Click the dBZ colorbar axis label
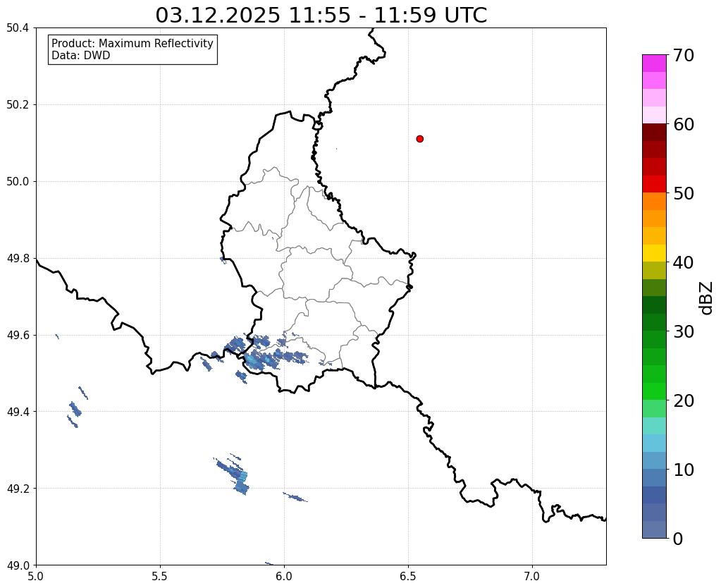 (x=707, y=298)
